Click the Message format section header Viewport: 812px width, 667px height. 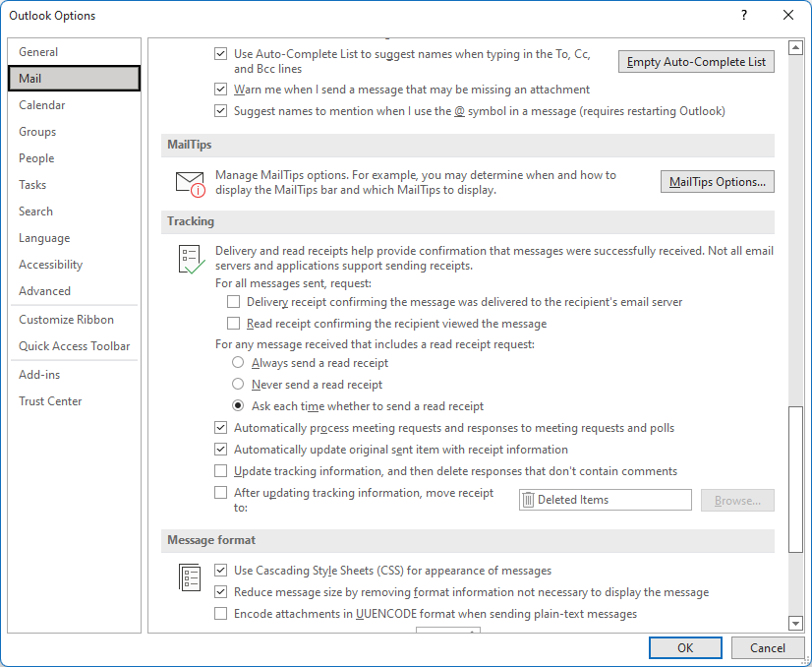click(x=468, y=540)
